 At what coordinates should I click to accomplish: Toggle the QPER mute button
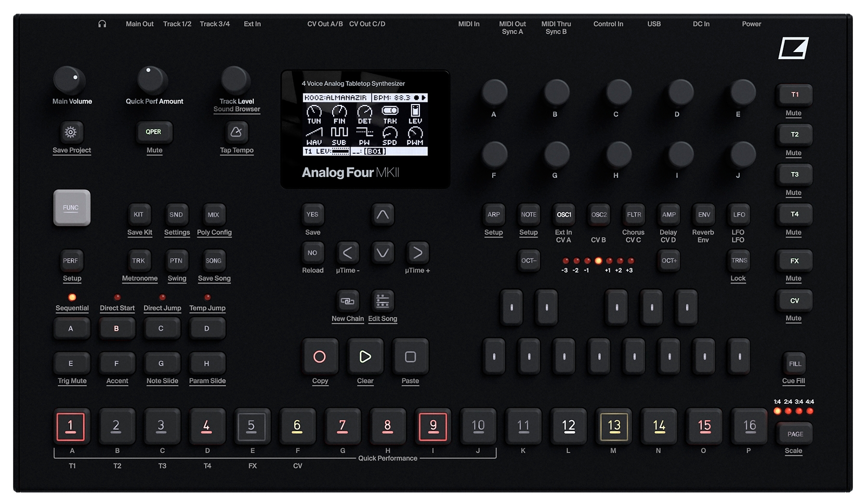click(x=153, y=132)
